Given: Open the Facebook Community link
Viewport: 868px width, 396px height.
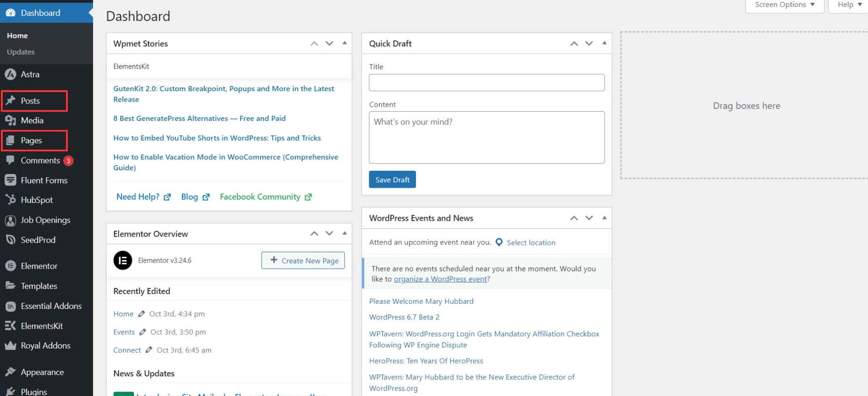Looking at the screenshot, I should 266,197.
